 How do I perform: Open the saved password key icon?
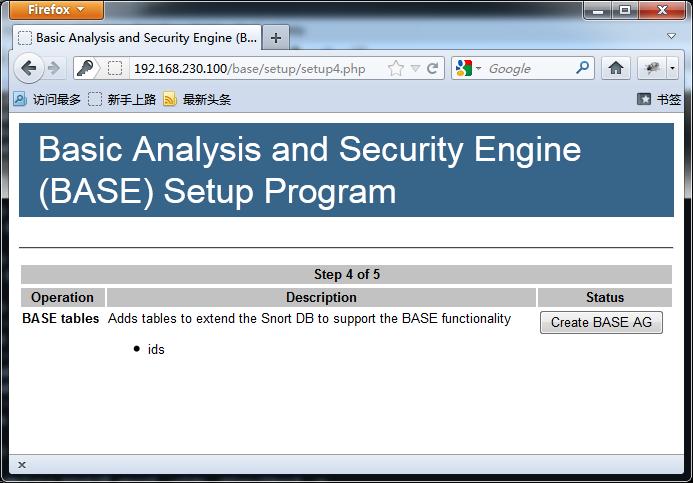click(x=85, y=68)
